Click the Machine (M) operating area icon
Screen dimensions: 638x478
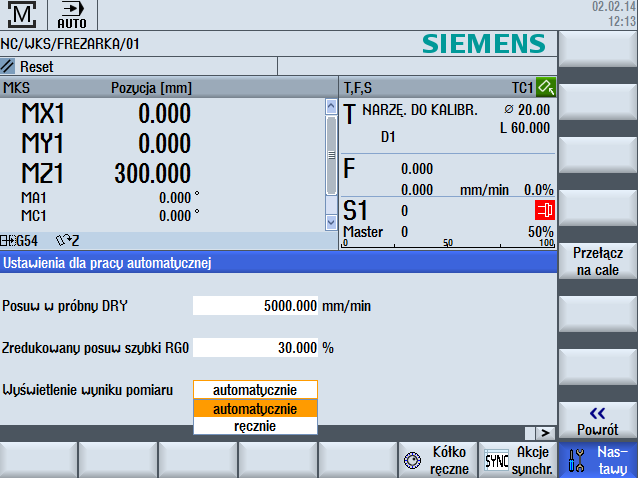point(22,15)
